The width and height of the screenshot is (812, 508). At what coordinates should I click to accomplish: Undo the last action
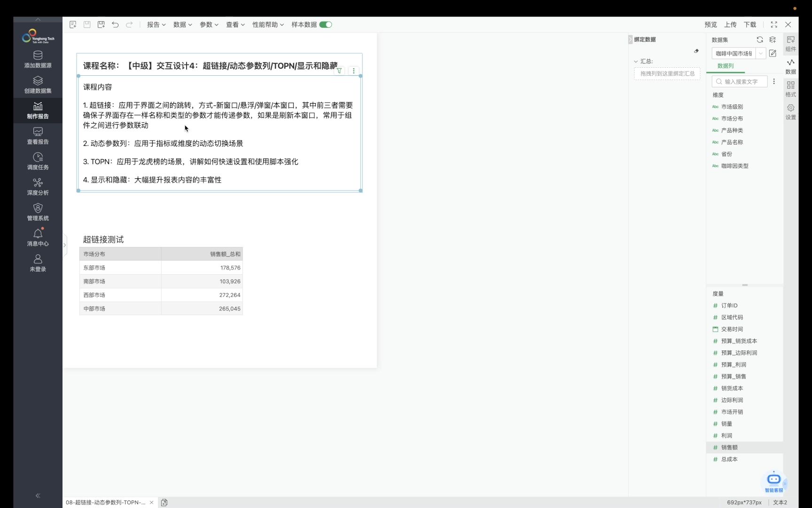pos(115,24)
